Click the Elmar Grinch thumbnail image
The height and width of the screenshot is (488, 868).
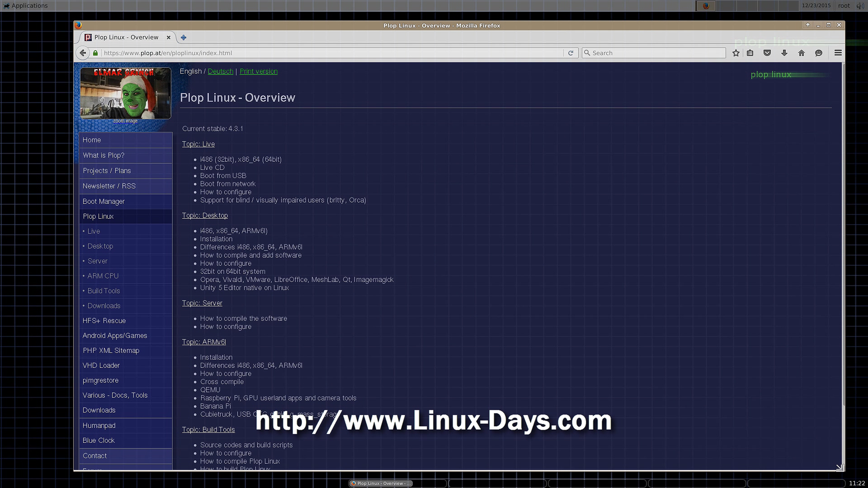126,93
